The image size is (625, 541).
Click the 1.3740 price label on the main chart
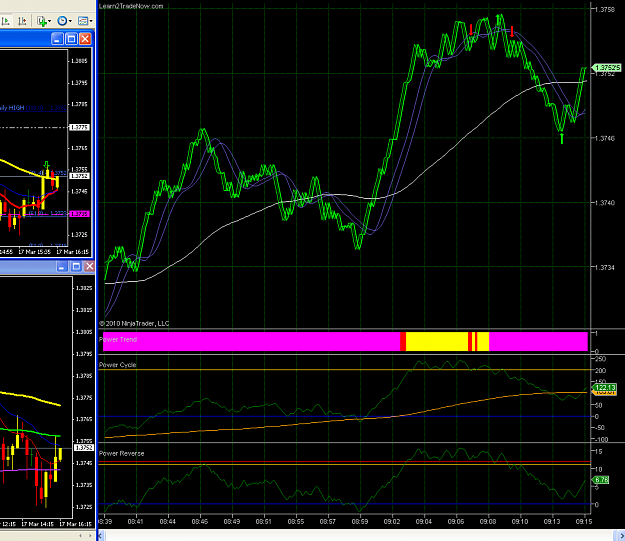coord(605,203)
